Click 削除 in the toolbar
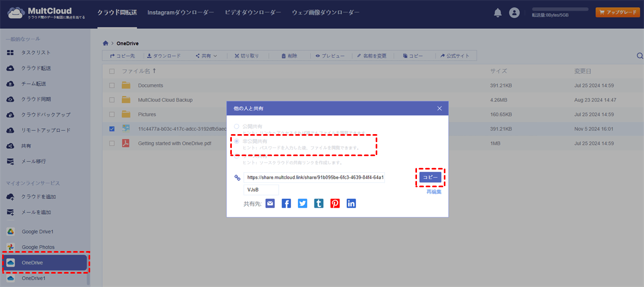644x287 pixels. [289, 56]
